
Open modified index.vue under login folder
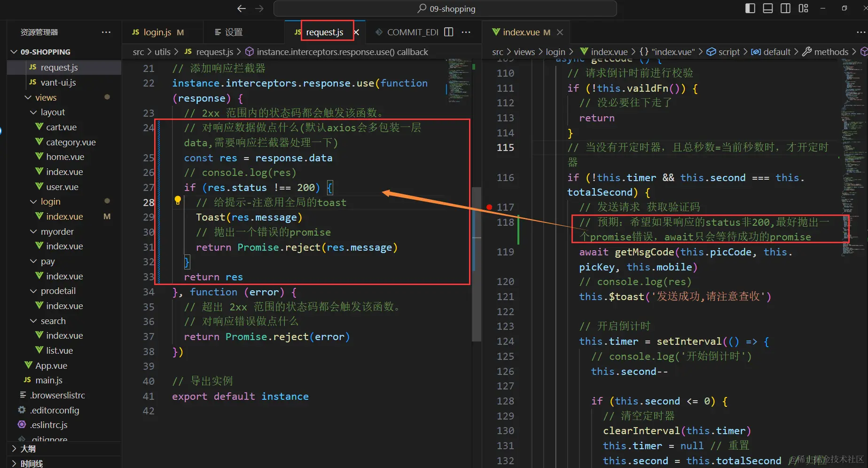pos(64,216)
